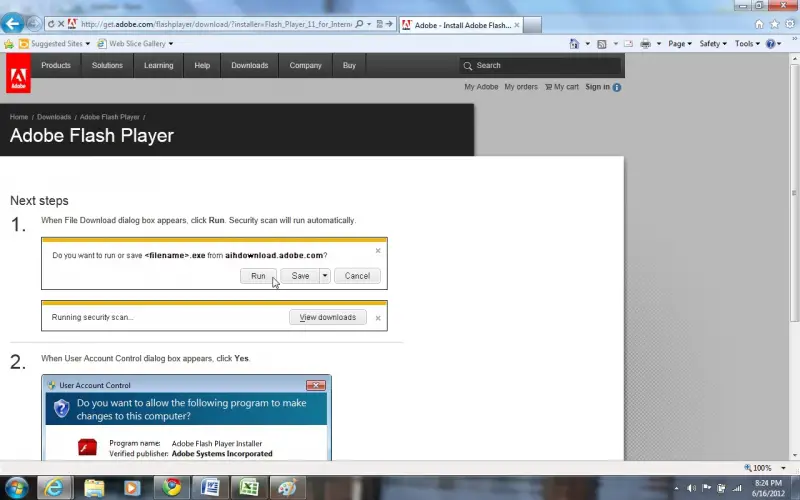800x500 pixels.
Task: Click the My Adobe link
Action: coord(481,87)
